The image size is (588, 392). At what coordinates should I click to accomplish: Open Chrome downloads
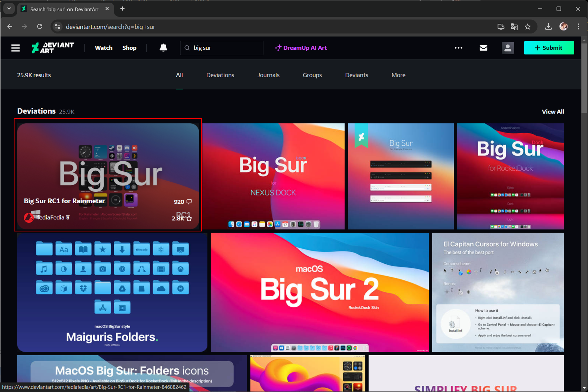pos(548,26)
